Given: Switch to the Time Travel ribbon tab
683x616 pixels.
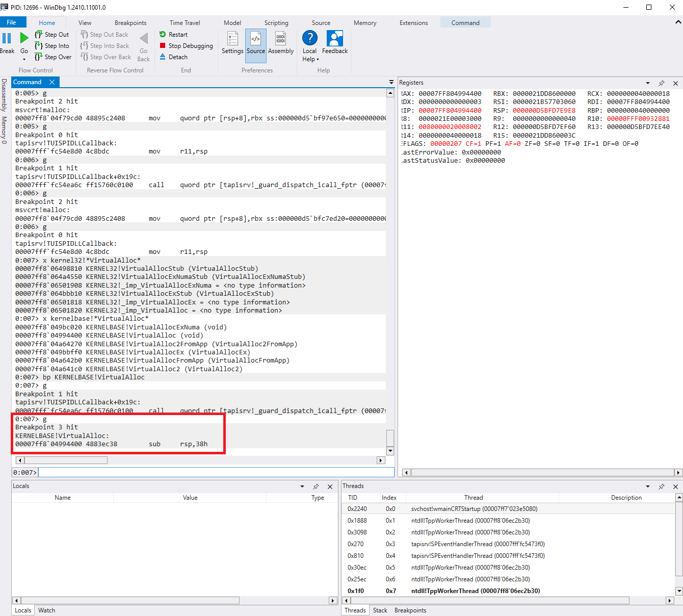Looking at the screenshot, I should (x=185, y=22).
